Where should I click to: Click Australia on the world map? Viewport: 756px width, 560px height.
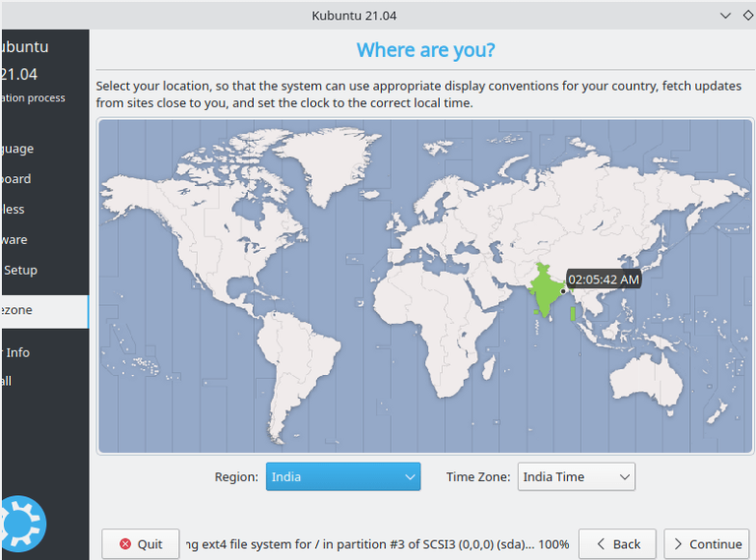(646, 379)
